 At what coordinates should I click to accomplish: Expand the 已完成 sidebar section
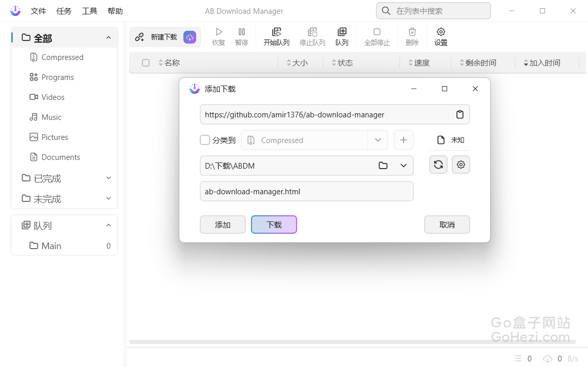pos(108,178)
